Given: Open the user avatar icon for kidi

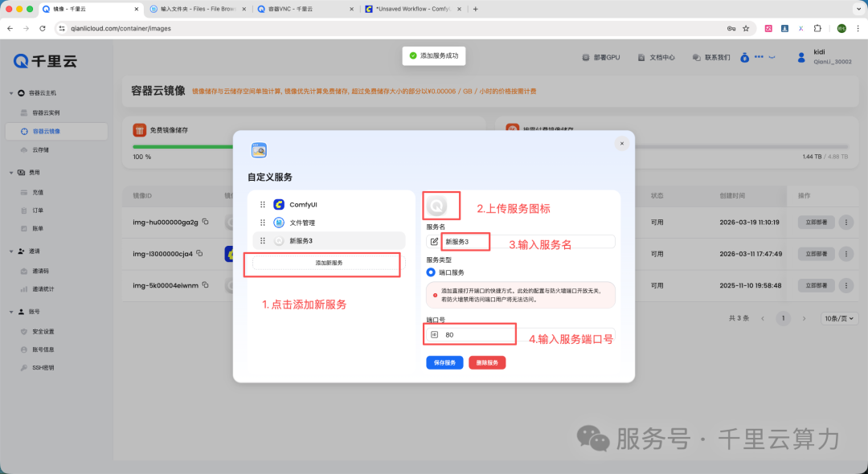Looking at the screenshot, I should [801, 57].
